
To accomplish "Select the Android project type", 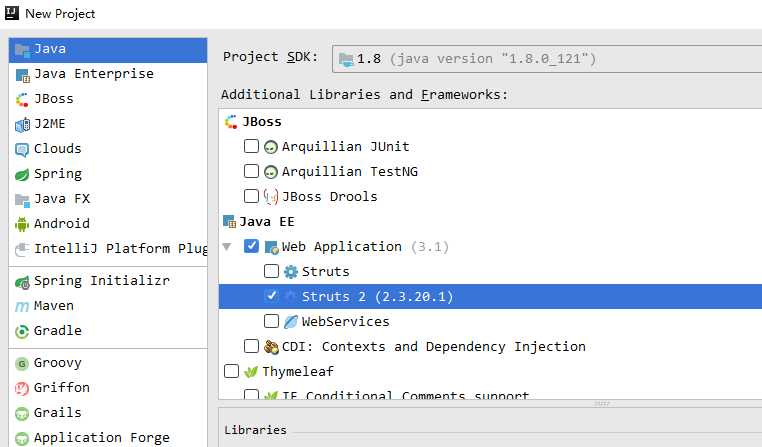I will click(108, 224).
